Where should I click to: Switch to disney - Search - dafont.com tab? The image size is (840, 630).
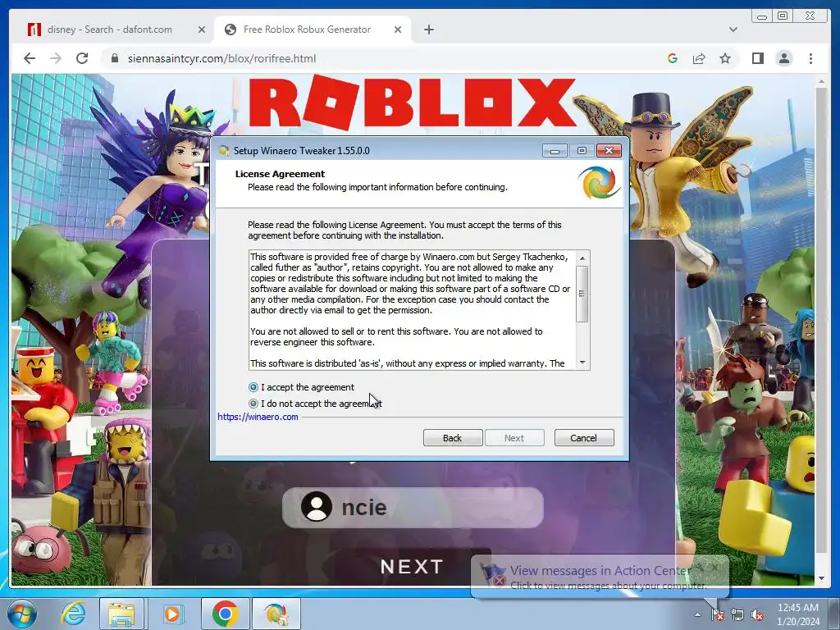click(110, 30)
